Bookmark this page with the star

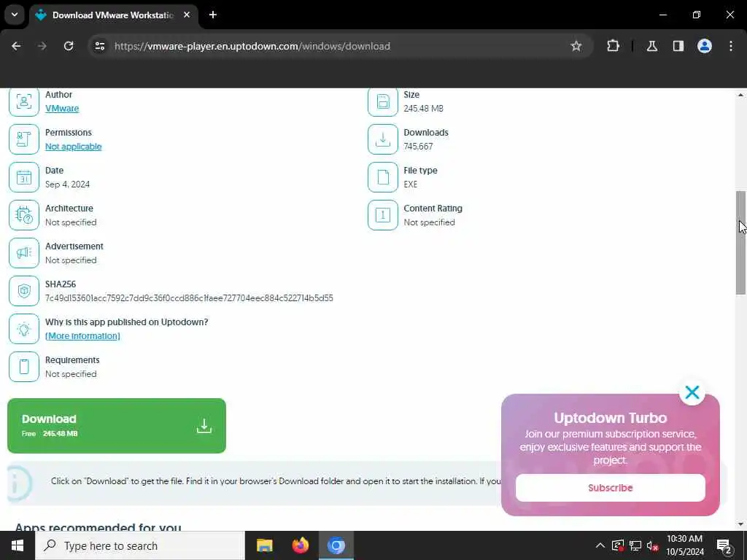tap(576, 46)
